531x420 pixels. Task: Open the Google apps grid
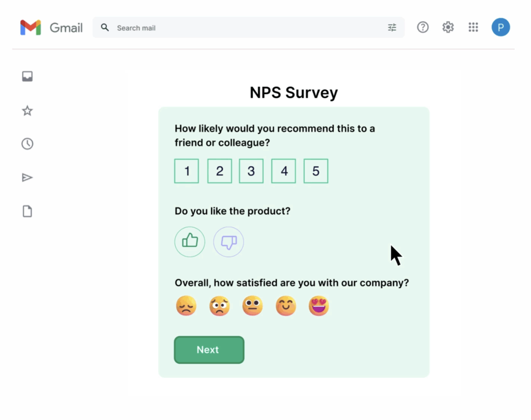pyautogui.click(x=473, y=27)
